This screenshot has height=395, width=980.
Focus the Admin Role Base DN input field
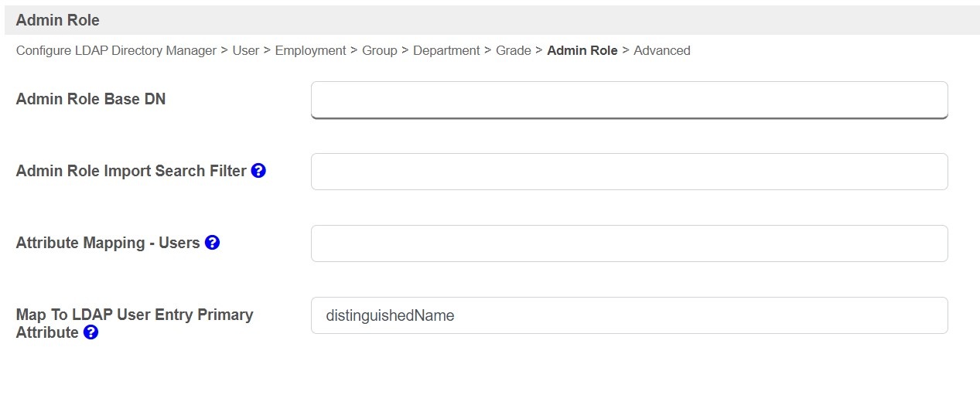(x=629, y=100)
